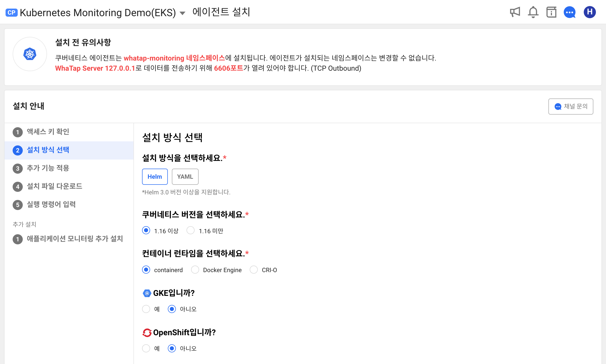Select Helm installation method

155,177
